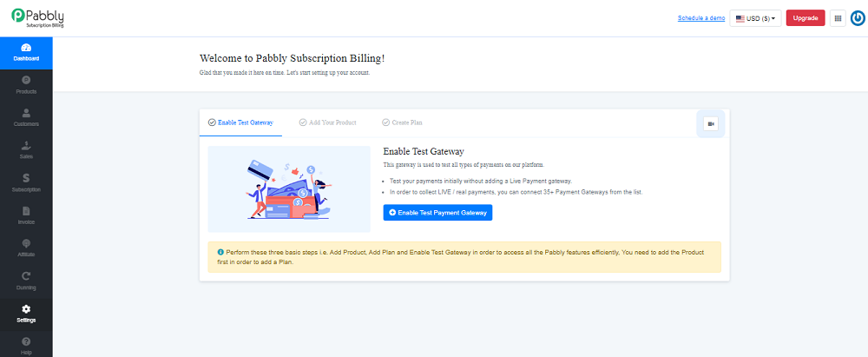Screen dimensions: 868x357
Task: Open Invoice section in sidebar
Action: click(x=26, y=216)
